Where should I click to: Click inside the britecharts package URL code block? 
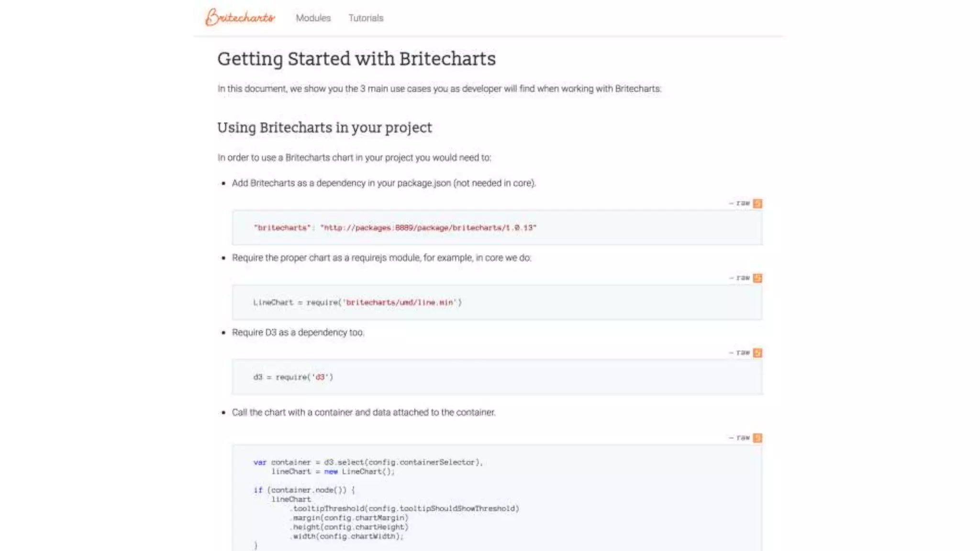497,228
